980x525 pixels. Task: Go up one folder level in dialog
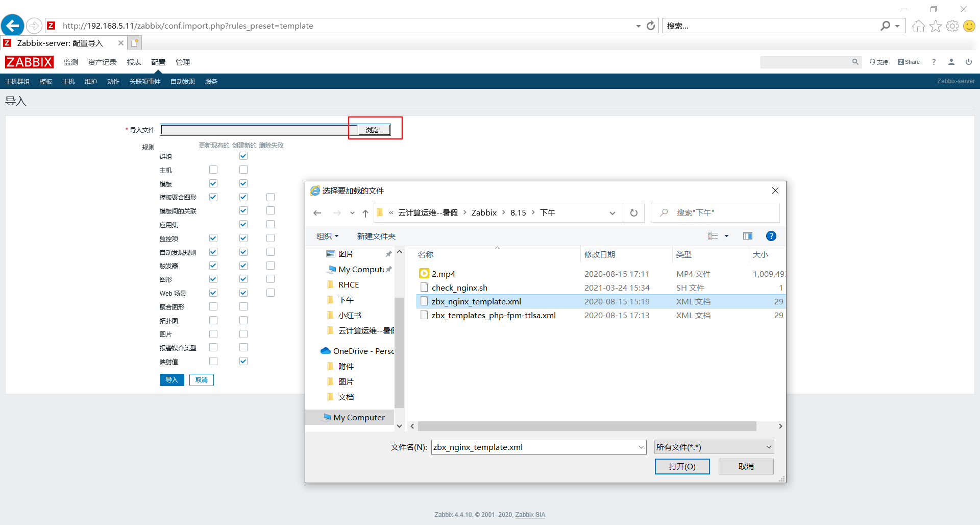coord(365,213)
